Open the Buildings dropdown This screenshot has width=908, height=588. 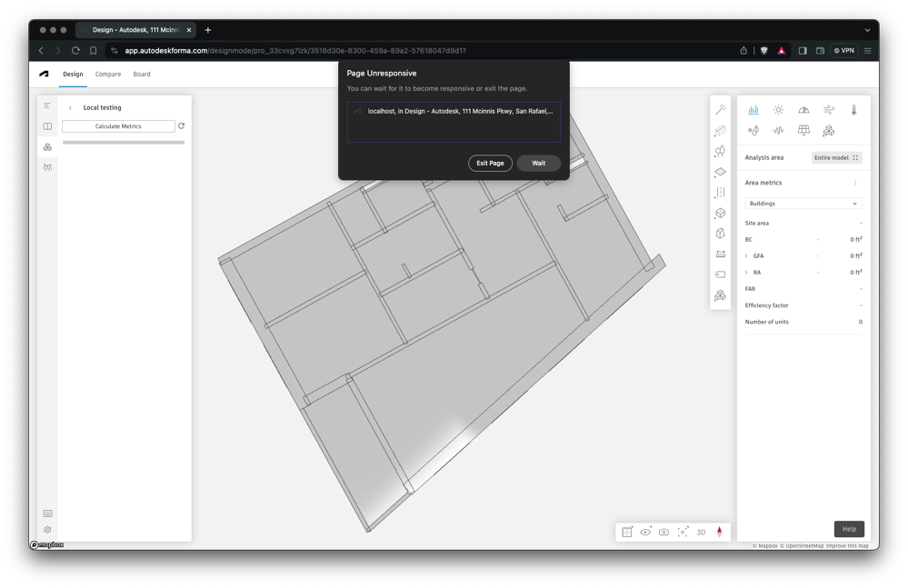[803, 204]
